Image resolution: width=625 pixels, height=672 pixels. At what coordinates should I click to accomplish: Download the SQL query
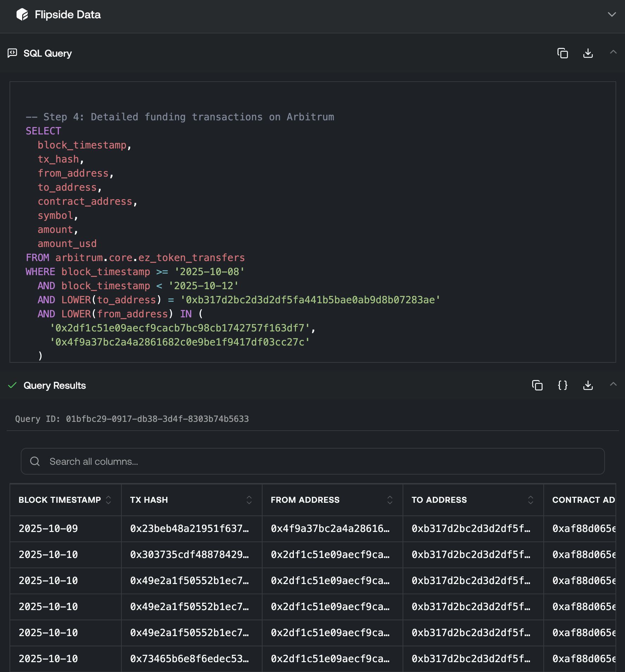(x=588, y=53)
